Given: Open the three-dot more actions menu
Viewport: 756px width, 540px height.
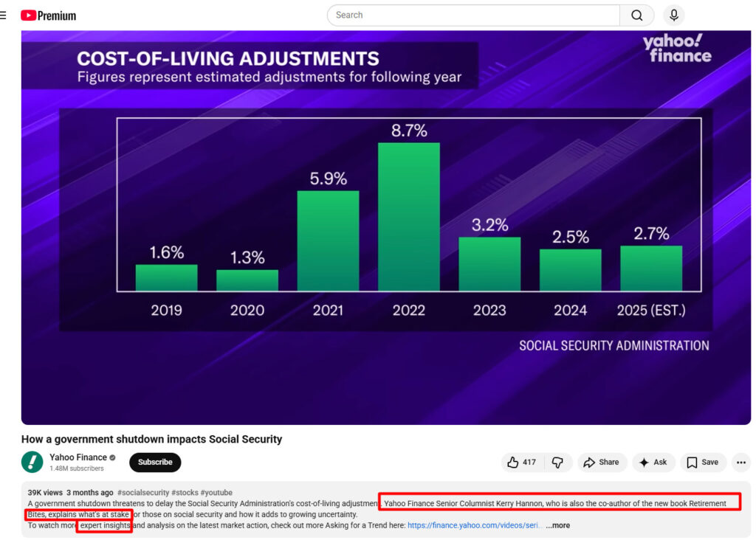Looking at the screenshot, I should click(741, 463).
